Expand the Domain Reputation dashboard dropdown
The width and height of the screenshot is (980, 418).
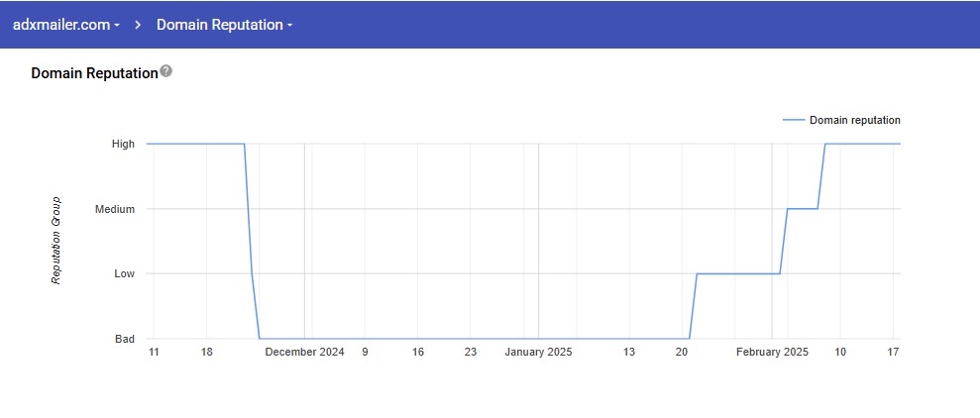[224, 25]
